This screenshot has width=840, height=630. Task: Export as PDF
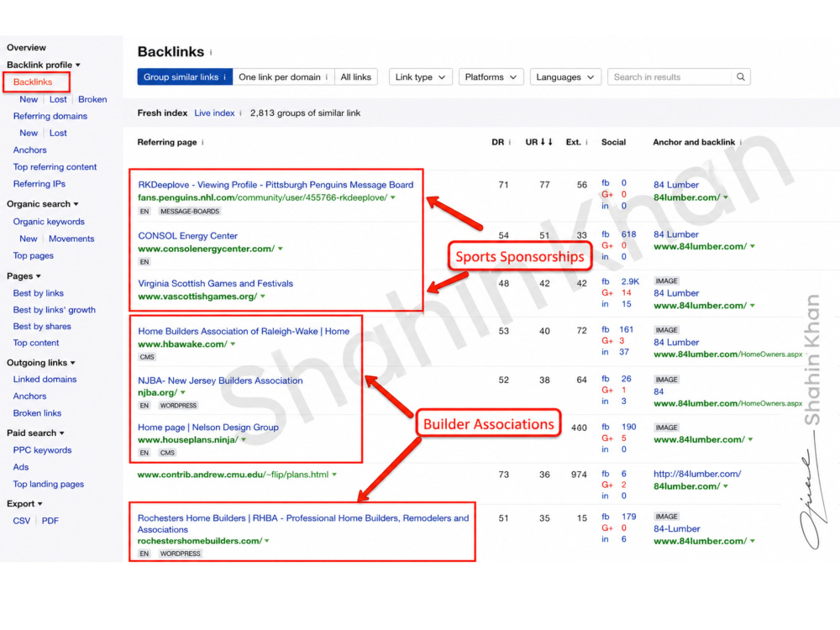(50, 521)
